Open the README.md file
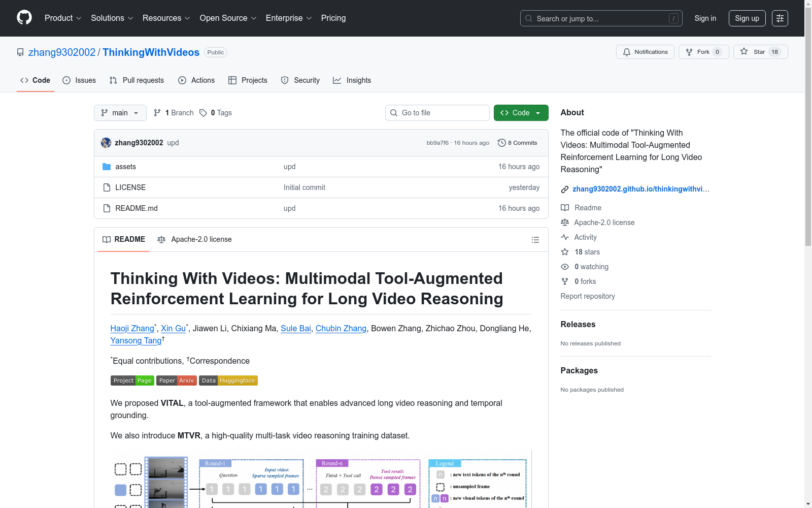 tap(137, 208)
